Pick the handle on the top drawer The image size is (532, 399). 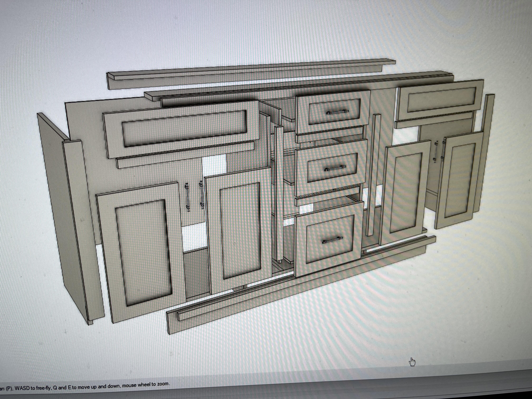coord(337,112)
